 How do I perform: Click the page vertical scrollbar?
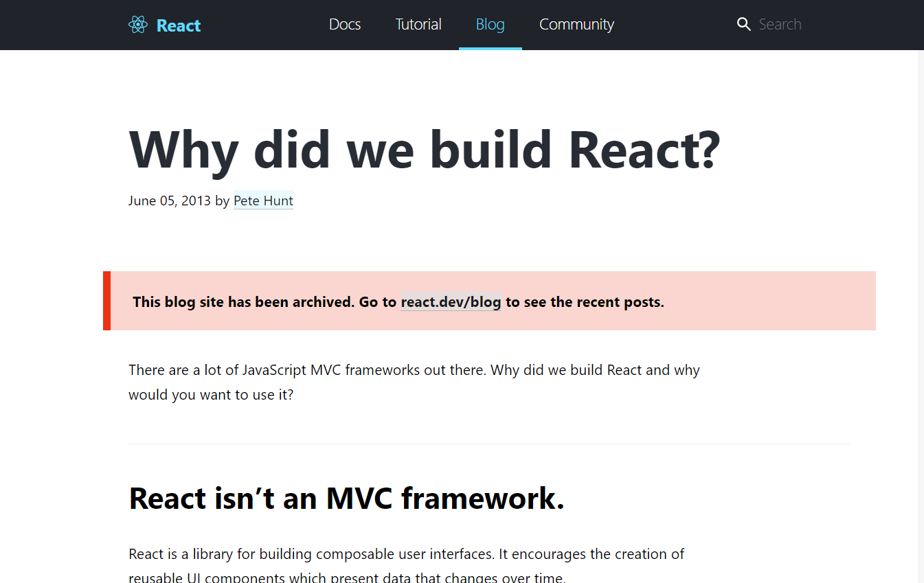[921, 316]
